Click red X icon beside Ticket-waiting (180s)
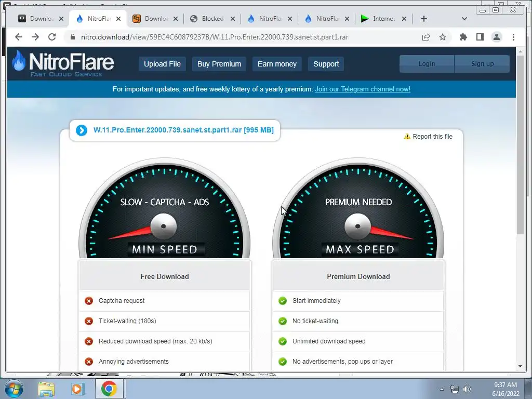The width and height of the screenshot is (532, 399). [89, 321]
